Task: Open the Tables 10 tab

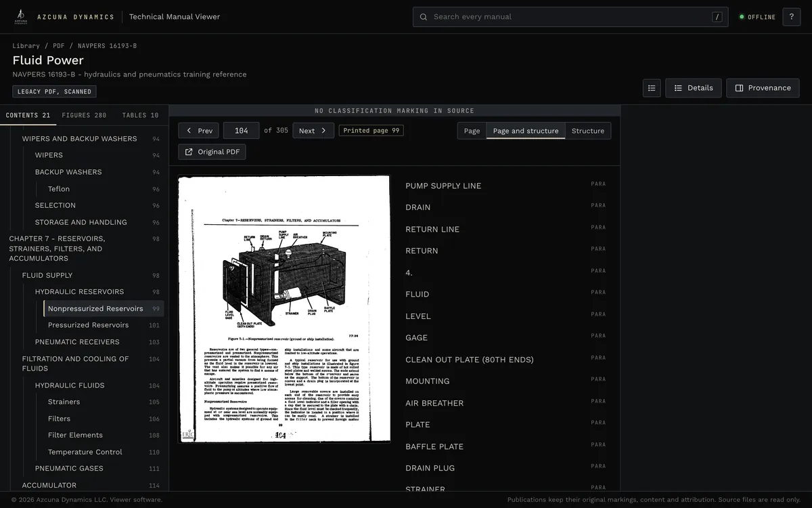Action: tap(140, 115)
